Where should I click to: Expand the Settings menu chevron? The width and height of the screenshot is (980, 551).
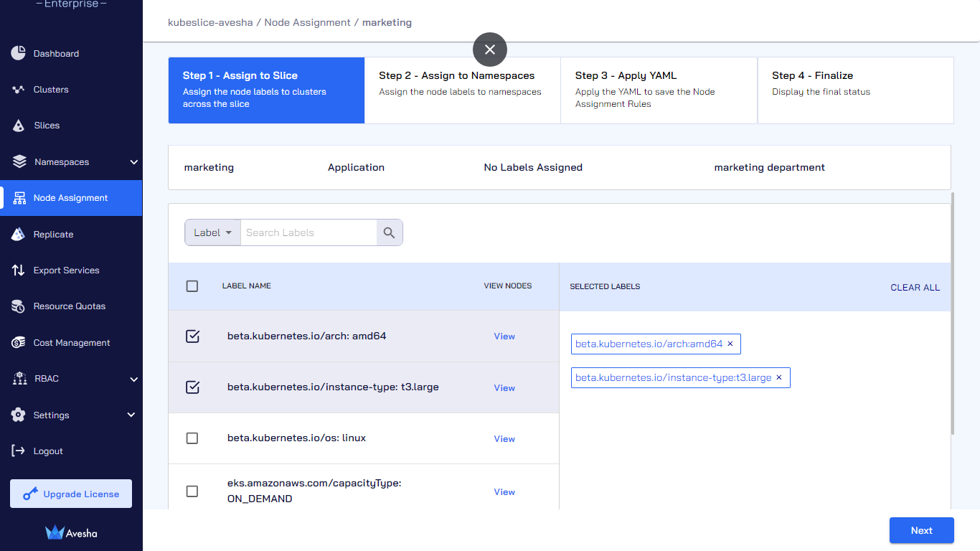click(131, 415)
